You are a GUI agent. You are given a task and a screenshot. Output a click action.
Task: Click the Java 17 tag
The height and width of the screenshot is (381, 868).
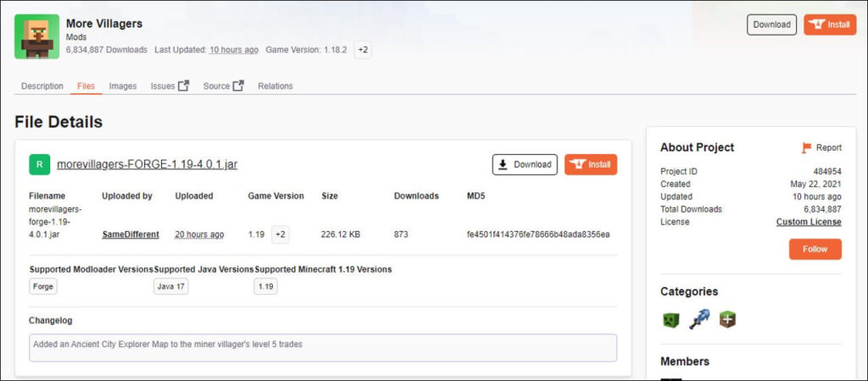tap(170, 287)
